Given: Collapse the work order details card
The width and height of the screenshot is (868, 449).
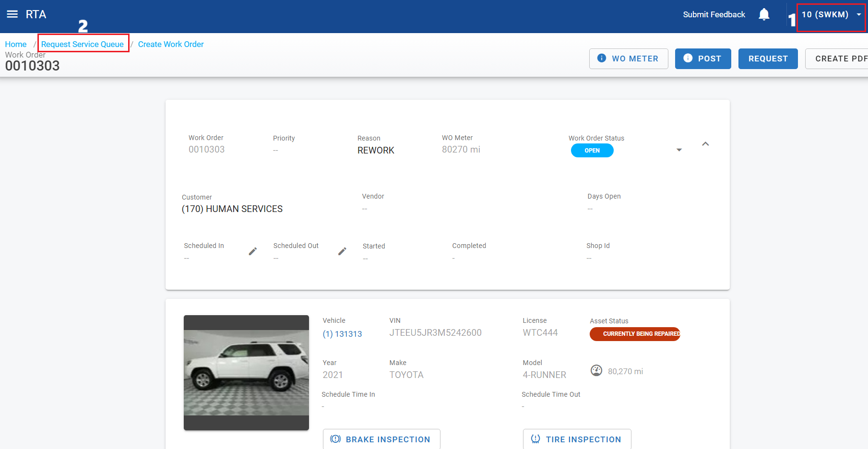Looking at the screenshot, I should (705, 144).
